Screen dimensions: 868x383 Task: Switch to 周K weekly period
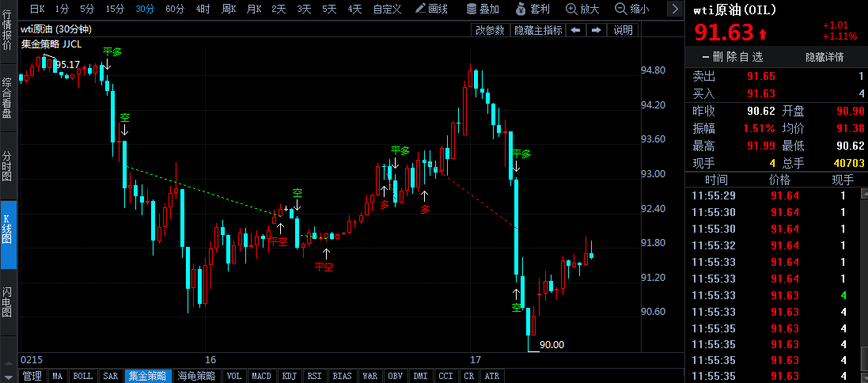click(x=229, y=8)
